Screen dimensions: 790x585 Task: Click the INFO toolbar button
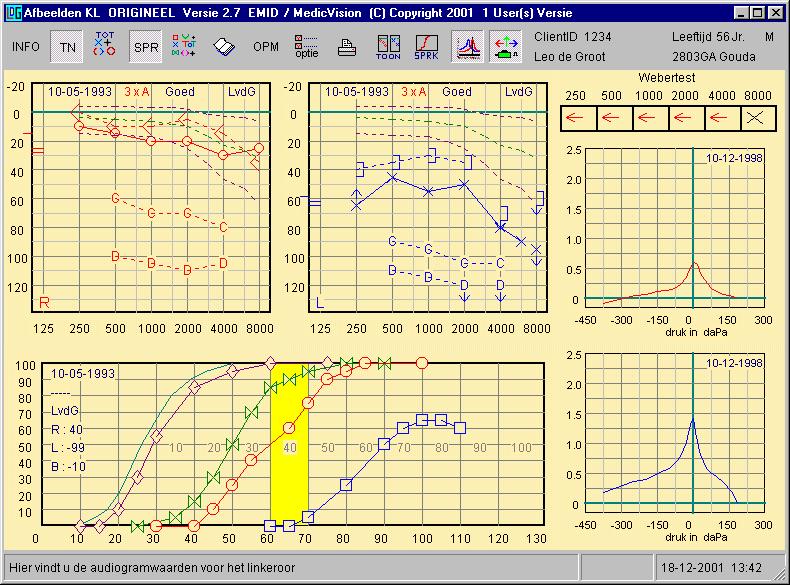[x=26, y=47]
